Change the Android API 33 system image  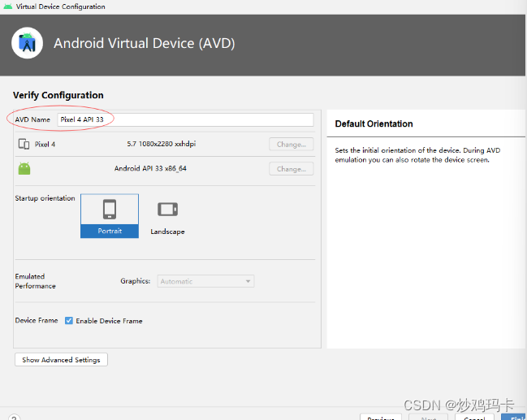(x=291, y=169)
